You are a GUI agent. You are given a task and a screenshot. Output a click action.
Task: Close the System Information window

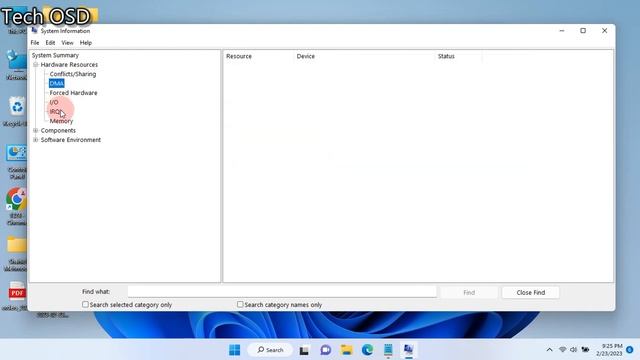(x=604, y=31)
